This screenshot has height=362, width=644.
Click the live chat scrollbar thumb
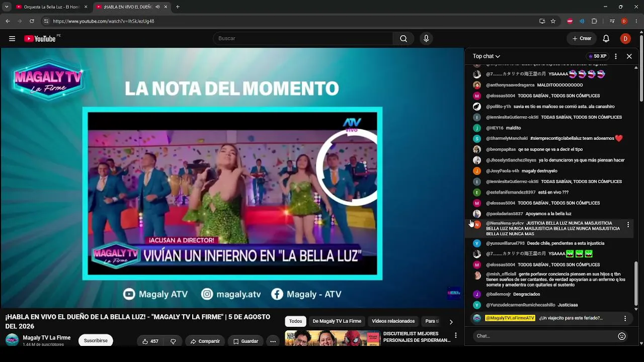[x=636, y=284]
